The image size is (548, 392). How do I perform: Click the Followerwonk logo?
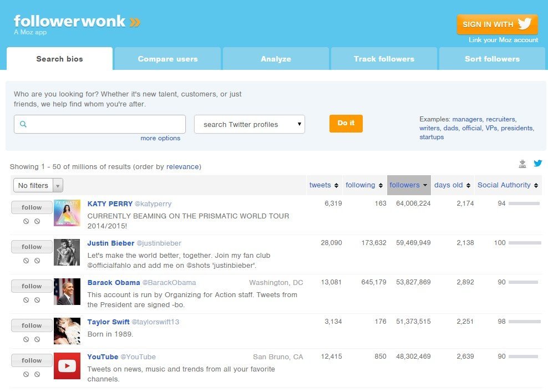(77, 24)
